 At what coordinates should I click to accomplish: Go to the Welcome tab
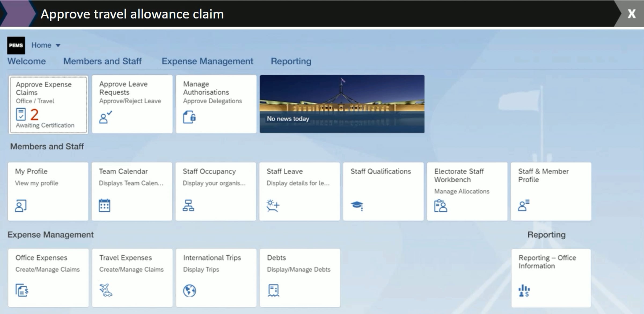(x=27, y=61)
